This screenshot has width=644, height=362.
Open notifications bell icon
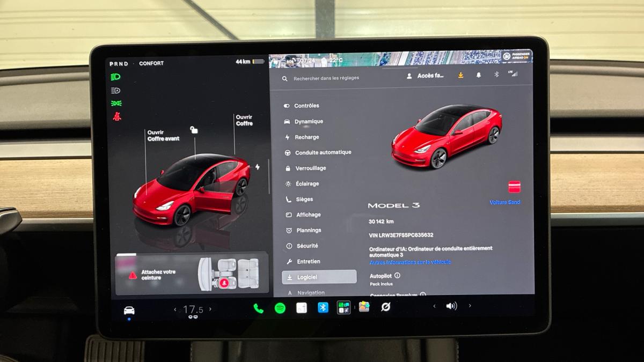coord(478,75)
